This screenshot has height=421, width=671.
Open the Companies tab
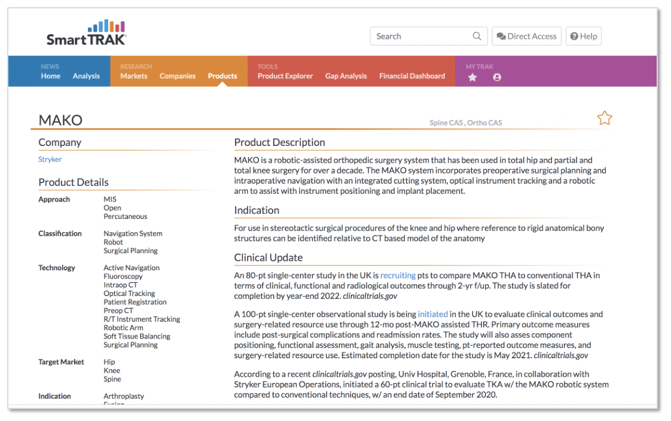point(178,76)
